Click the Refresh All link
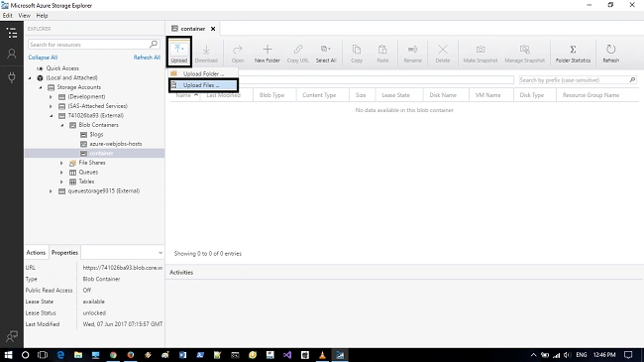The image size is (644, 362). 147,58
